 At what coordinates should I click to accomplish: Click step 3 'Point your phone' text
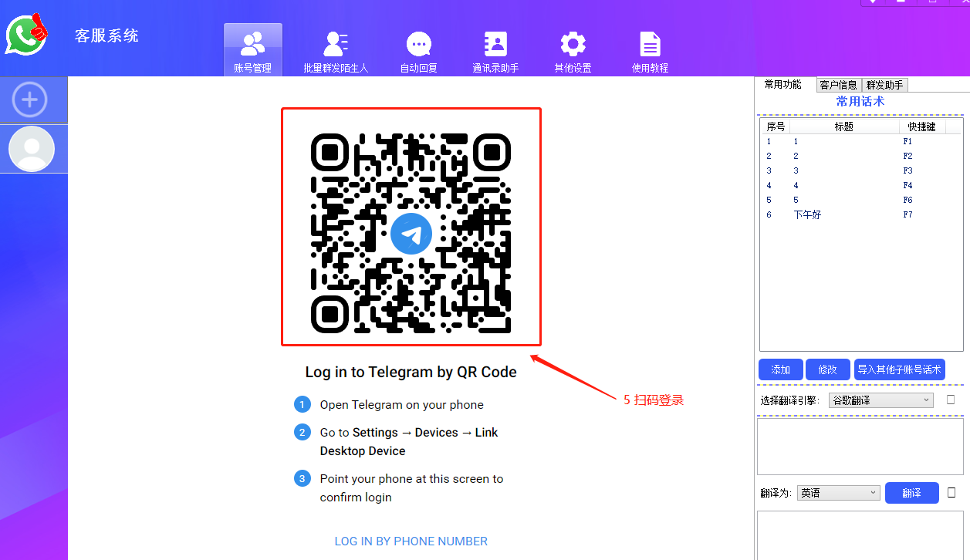pos(411,488)
